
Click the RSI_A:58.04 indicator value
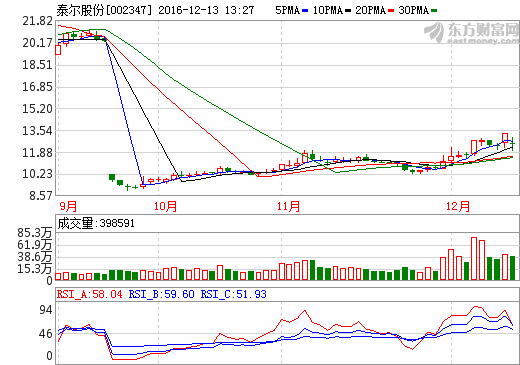tap(89, 294)
